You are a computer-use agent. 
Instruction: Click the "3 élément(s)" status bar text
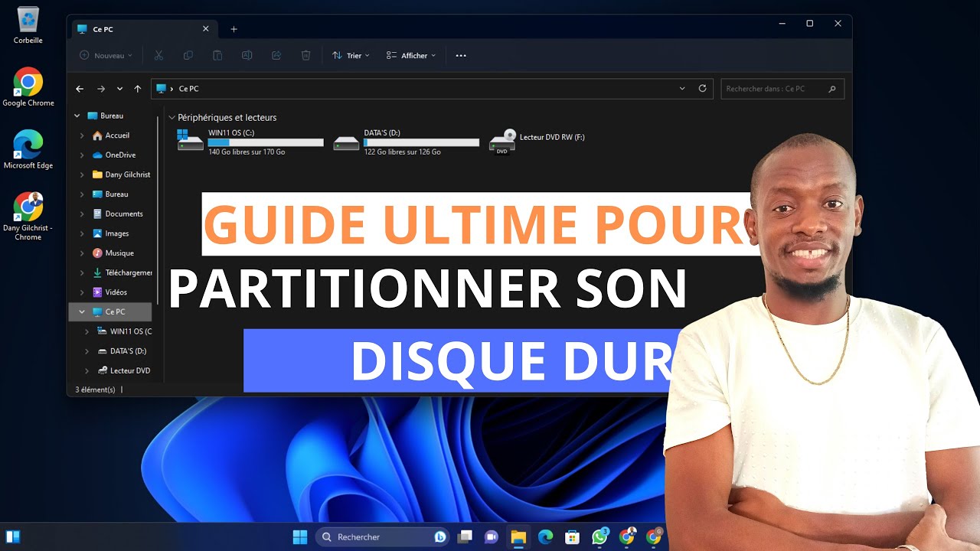(x=95, y=390)
